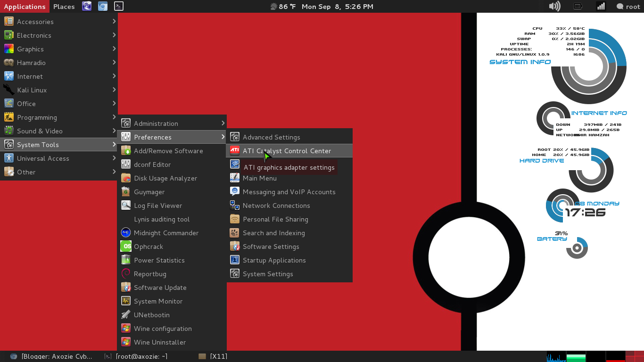Click the Guymager icon
The image size is (644, 362).
coord(126,192)
